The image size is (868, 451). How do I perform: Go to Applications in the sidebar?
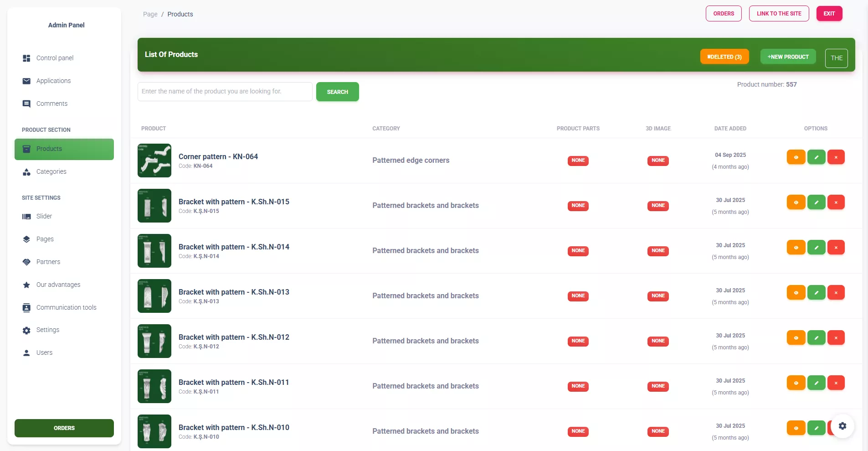[x=53, y=81]
